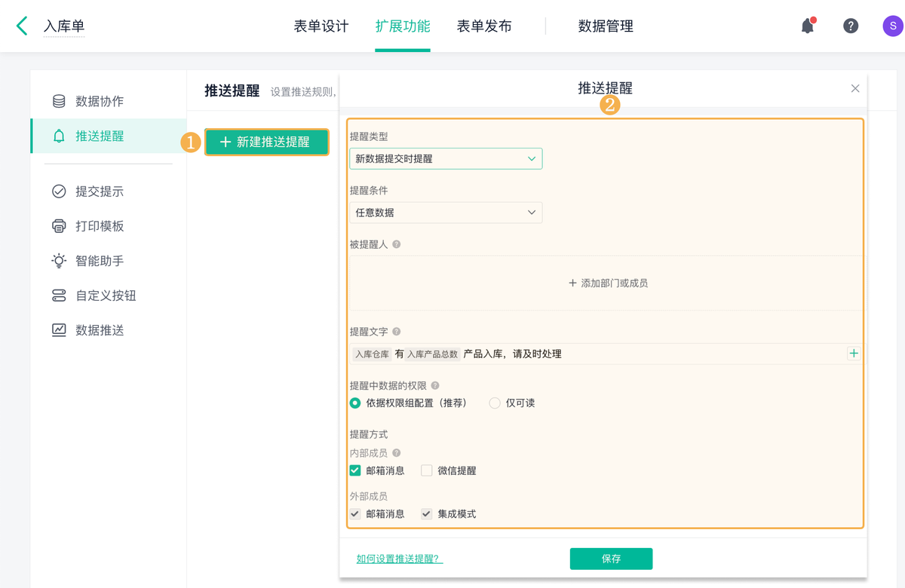The height and width of the screenshot is (588, 905).
Task: Open the purple user avatar
Action: point(892,26)
